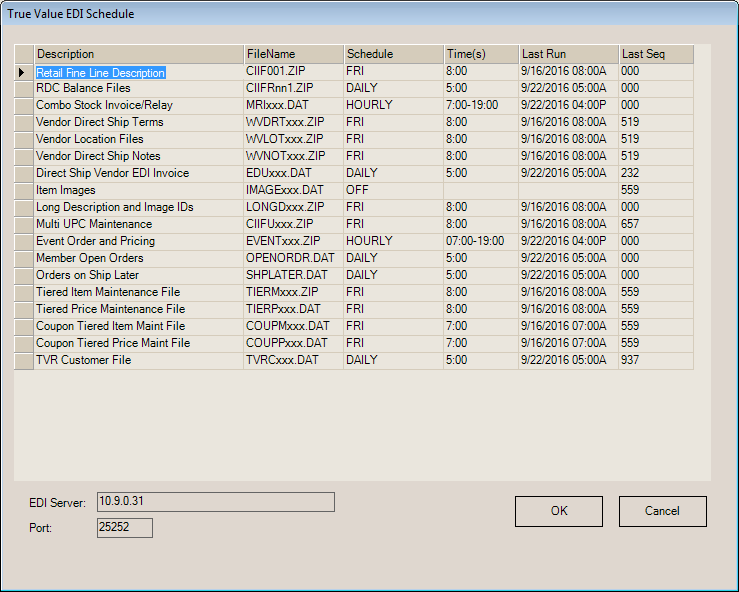Click the TVRCxxx.DAT filename cell
Image resolution: width=739 pixels, height=592 pixels.
[x=294, y=360]
